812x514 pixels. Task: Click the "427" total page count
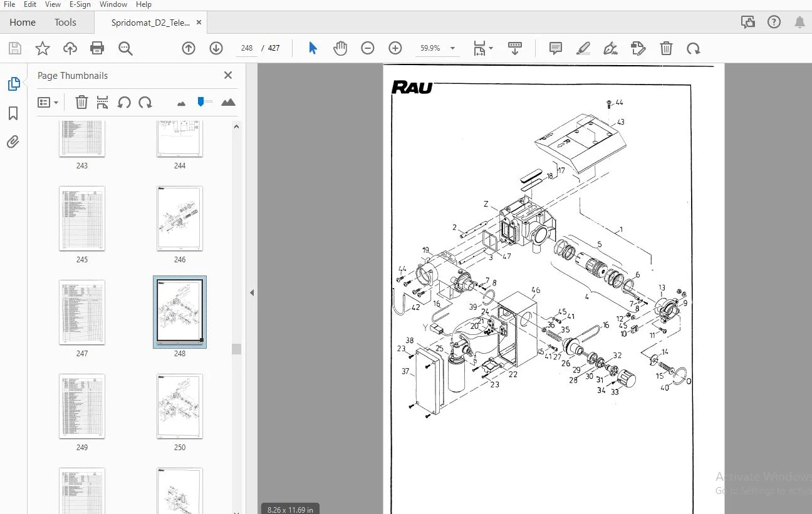click(x=274, y=48)
